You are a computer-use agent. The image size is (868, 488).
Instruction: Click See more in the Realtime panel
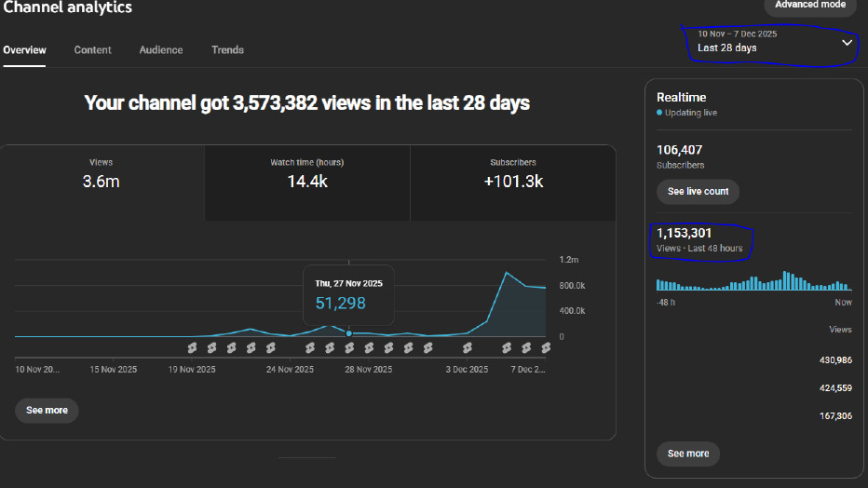point(687,454)
